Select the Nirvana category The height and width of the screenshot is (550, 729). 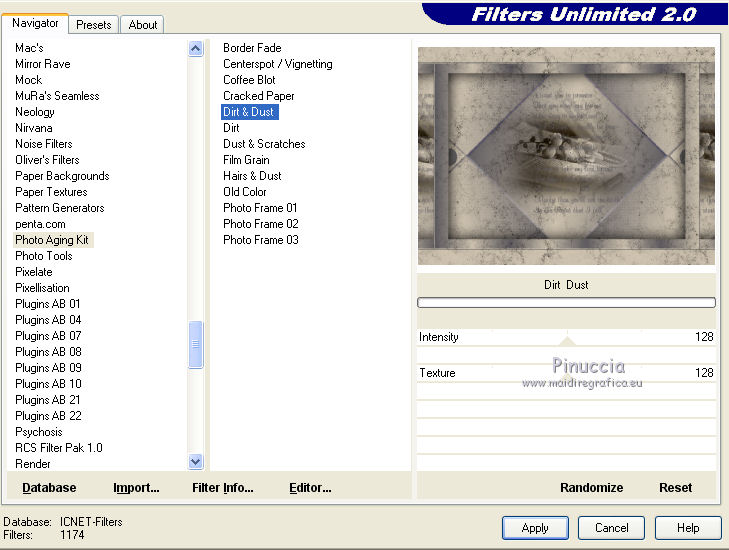33,128
